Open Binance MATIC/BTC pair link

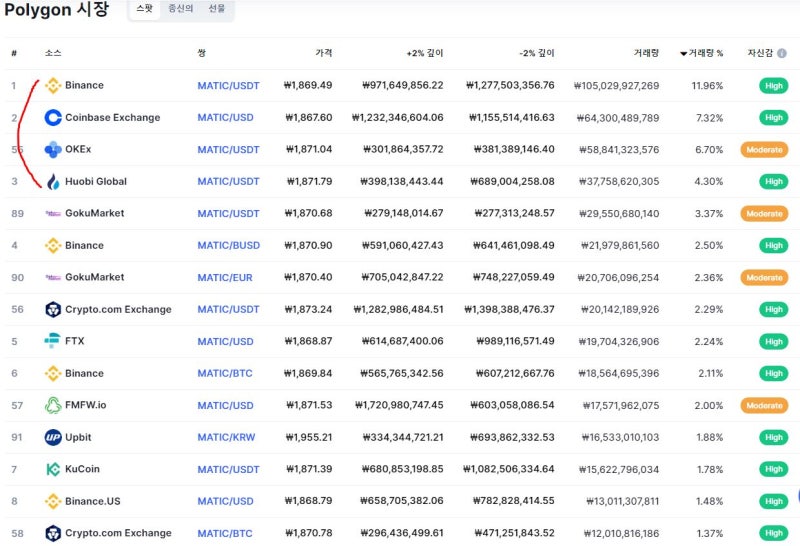tap(225, 373)
